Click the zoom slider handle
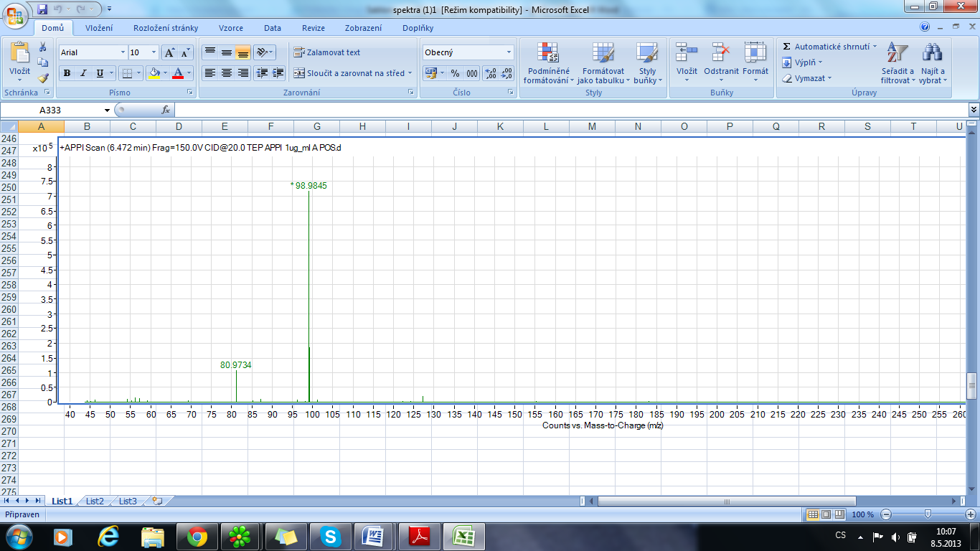This screenshot has height=551, width=980. pos(928,514)
